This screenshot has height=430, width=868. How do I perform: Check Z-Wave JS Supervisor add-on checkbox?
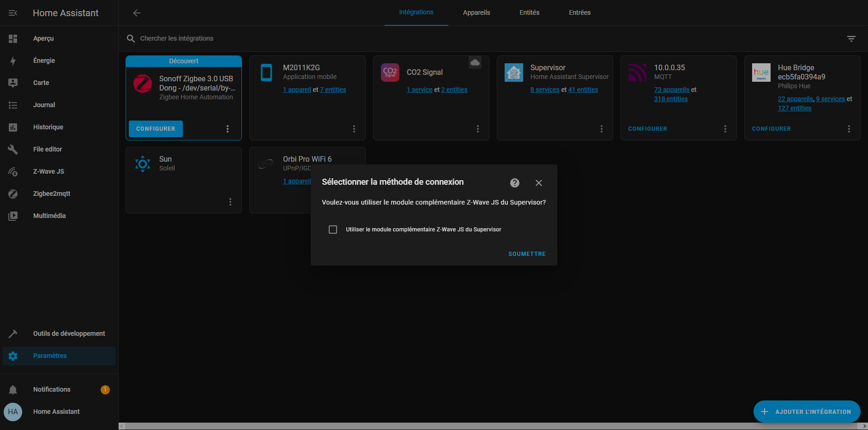tap(333, 230)
